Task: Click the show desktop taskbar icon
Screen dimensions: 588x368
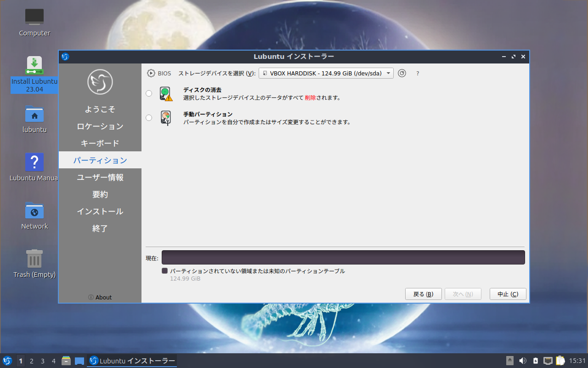Action: pyautogui.click(x=79, y=361)
